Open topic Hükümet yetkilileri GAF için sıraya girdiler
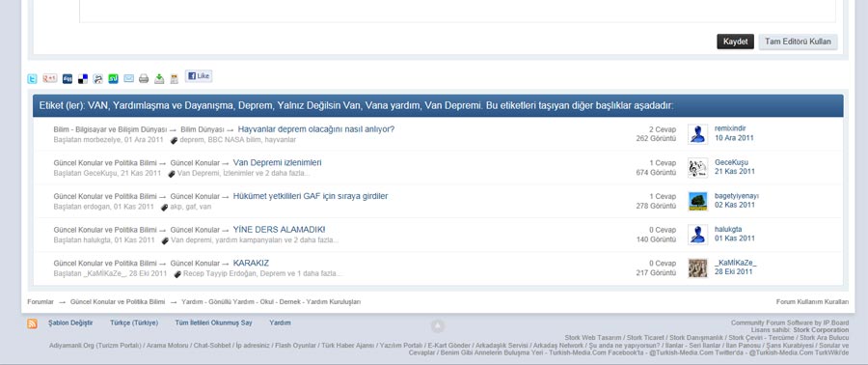This screenshot has height=365, width=868. [x=311, y=196]
